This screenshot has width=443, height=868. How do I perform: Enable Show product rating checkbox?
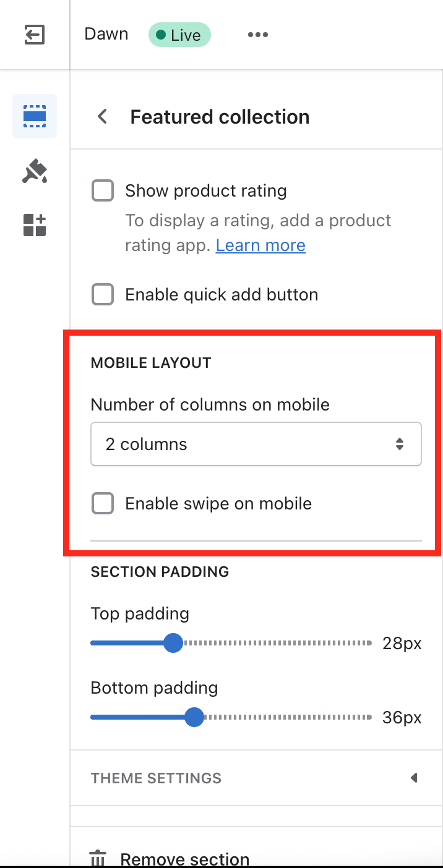[103, 190]
